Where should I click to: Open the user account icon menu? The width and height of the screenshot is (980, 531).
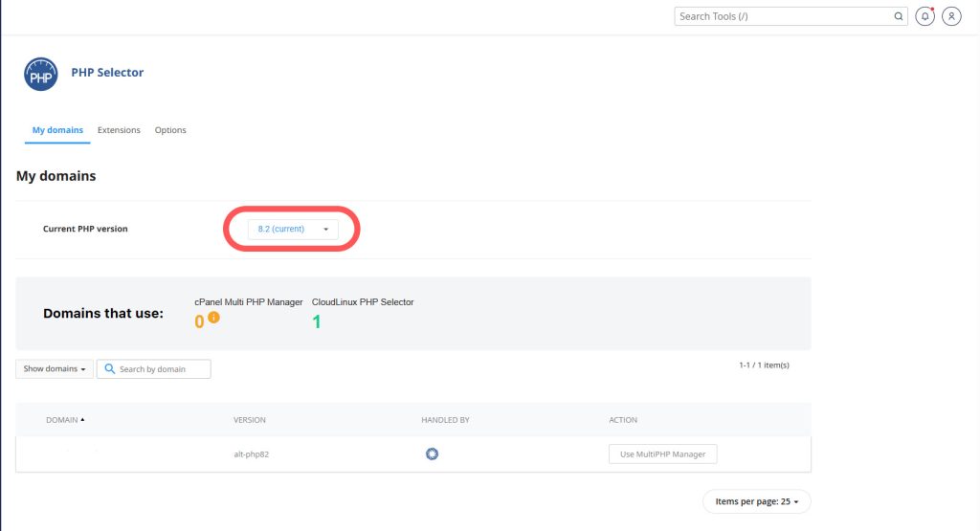click(951, 16)
